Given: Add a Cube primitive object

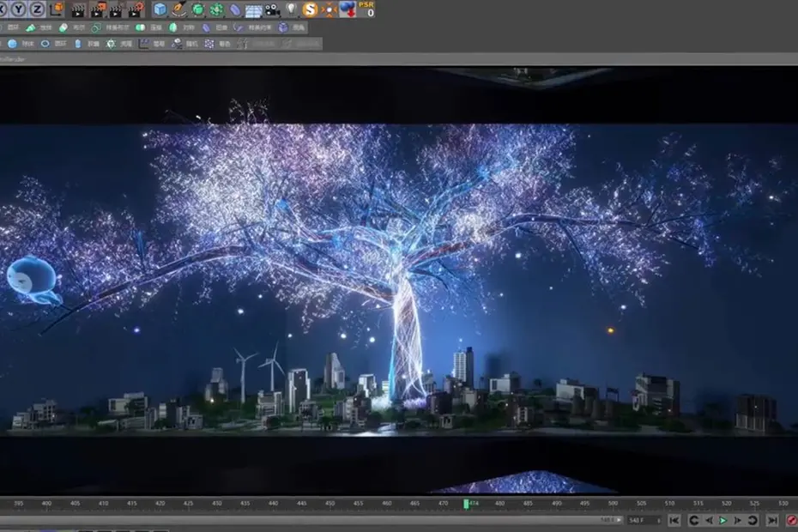Looking at the screenshot, I should [x=160, y=9].
